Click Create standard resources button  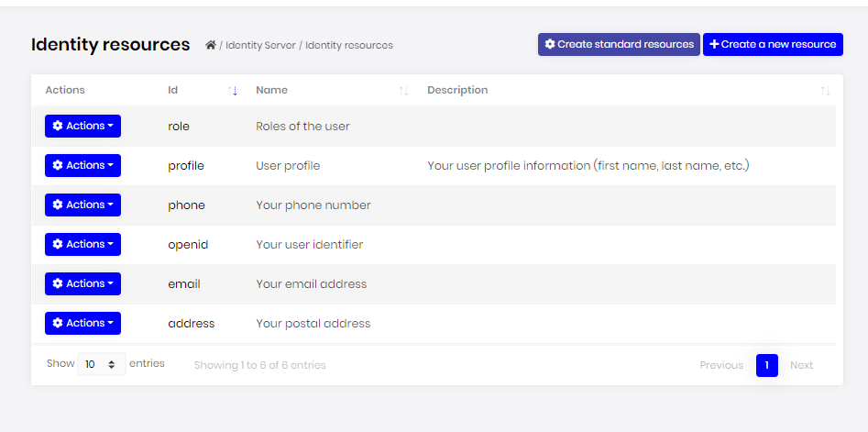click(619, 44)
